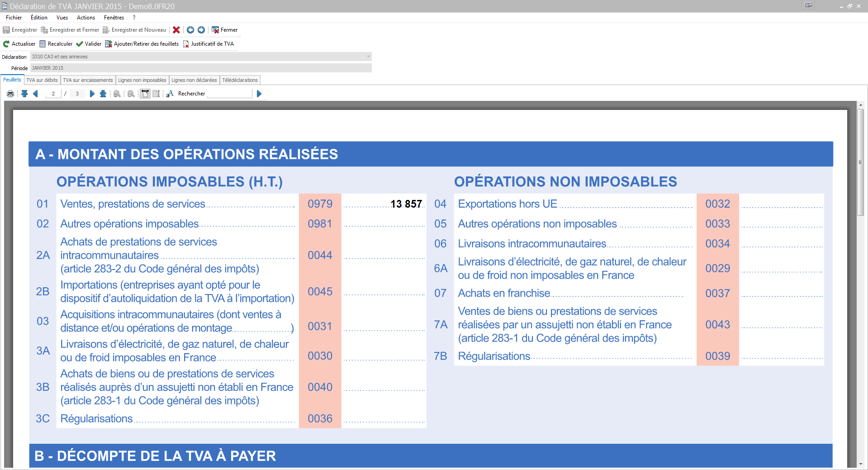Image resolution: width=868 pixels, height=470 pixels.
Task: Click scrollbar up arrow
Action: tap(861, 105)
